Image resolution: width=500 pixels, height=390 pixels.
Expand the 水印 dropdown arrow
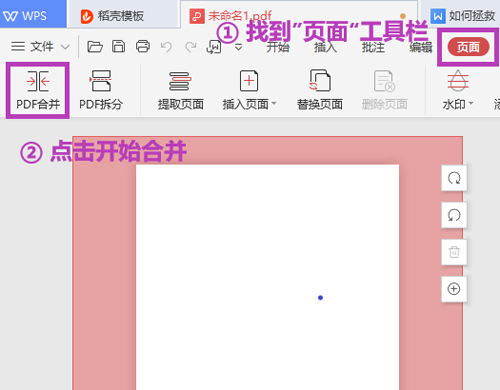pos(471,104)
